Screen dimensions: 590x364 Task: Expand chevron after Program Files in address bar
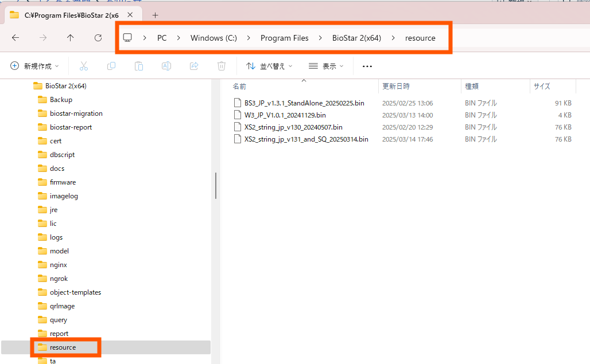pyautogui.click(x=320, y=38)
